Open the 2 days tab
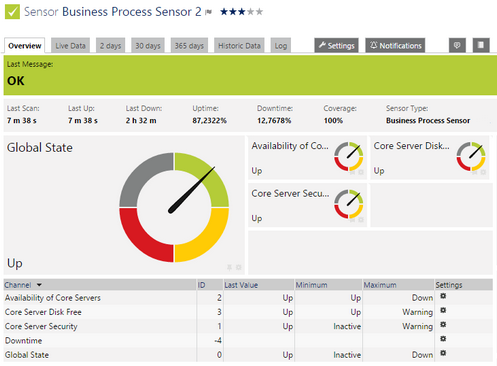The width and height of the screenshot is (497, 366). pyautogui.click(x=110, y=46)
